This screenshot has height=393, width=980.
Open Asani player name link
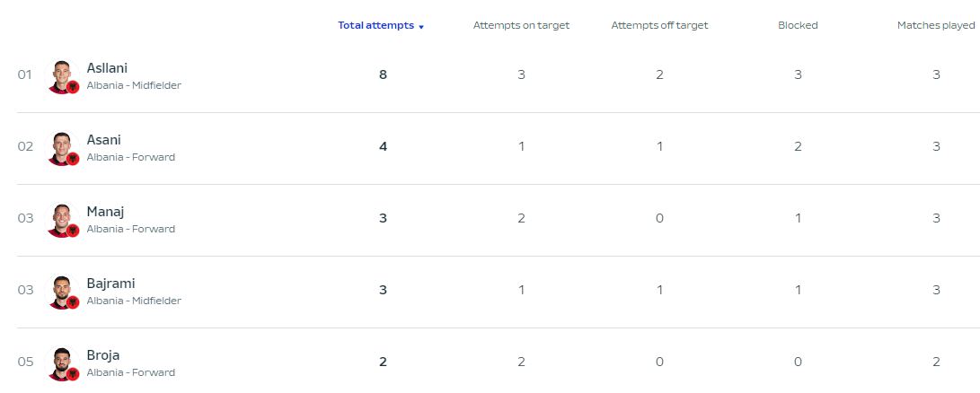click(x=104, y=140)
